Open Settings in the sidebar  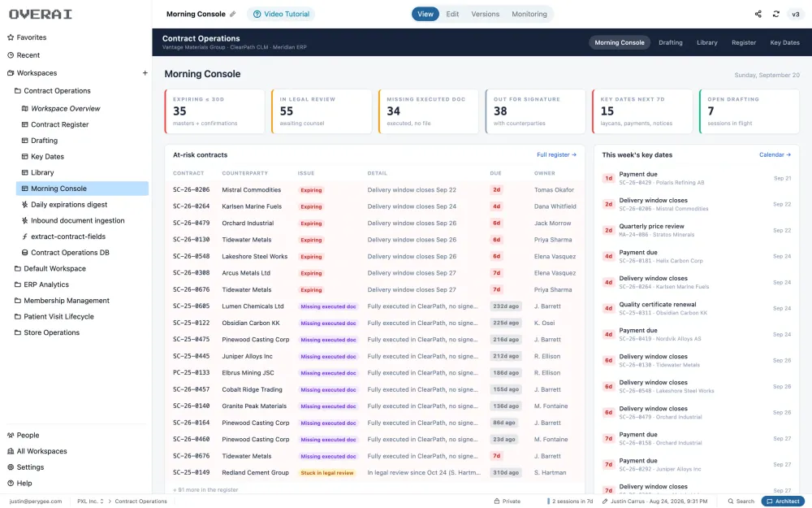click(x=26, y=467)
